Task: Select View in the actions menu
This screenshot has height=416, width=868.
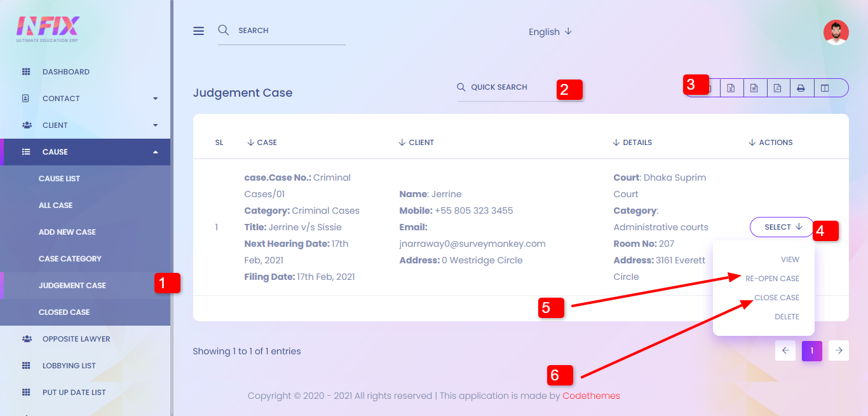Action: coord(790,260)
